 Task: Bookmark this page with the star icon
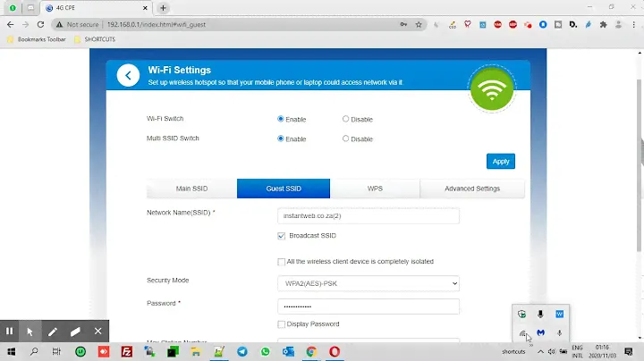pos(419,24)
